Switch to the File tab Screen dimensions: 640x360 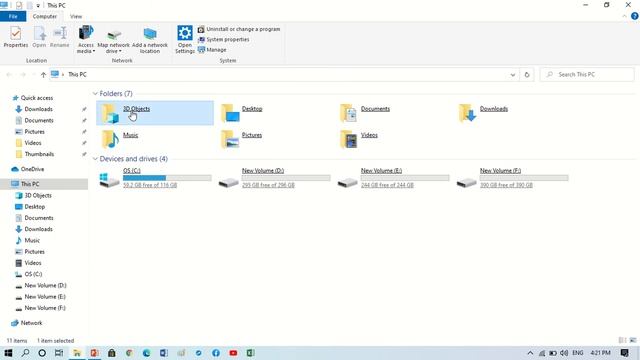(x=13, y=16)
